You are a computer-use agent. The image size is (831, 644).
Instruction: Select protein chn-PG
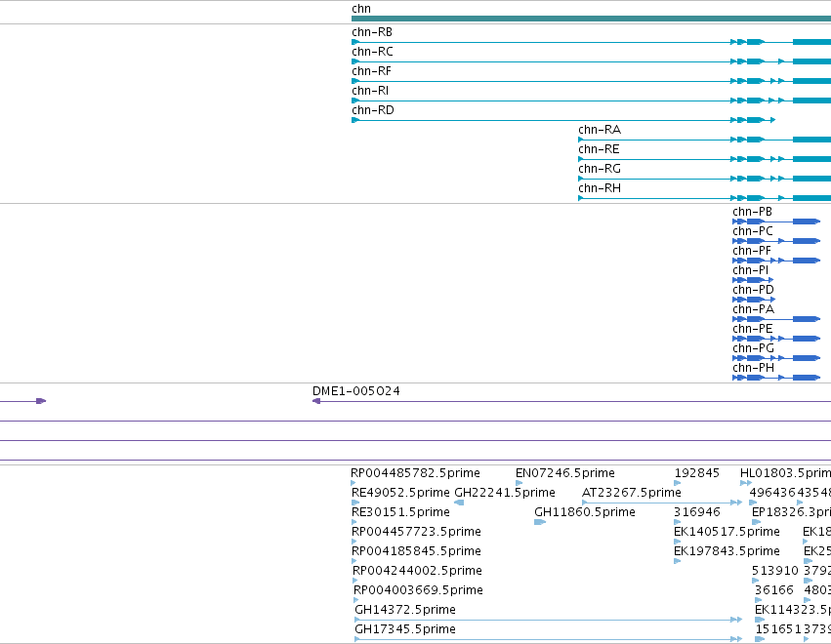tap(753, 348)
